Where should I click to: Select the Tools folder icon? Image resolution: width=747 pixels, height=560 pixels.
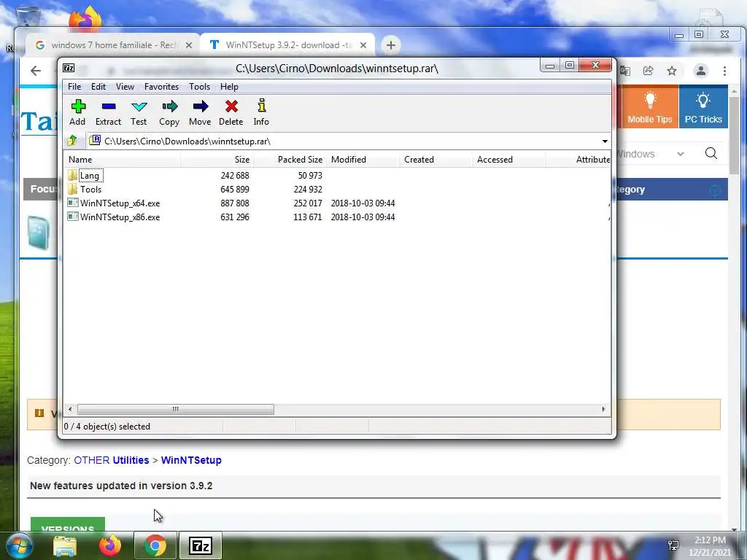pos(72,189)
